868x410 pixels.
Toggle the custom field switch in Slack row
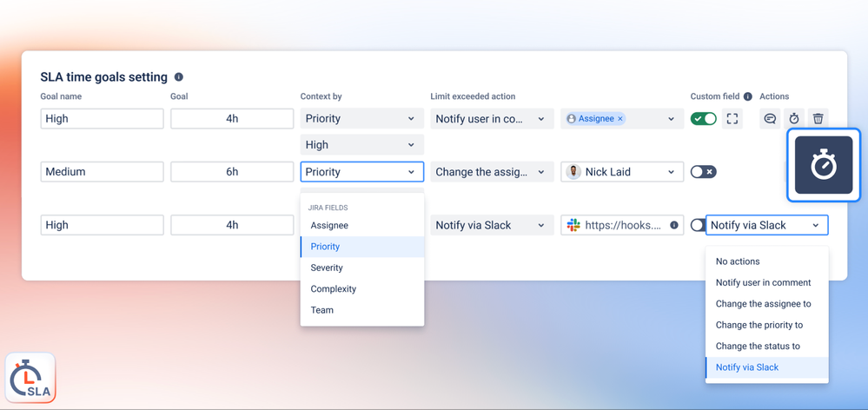coord(698,225)
